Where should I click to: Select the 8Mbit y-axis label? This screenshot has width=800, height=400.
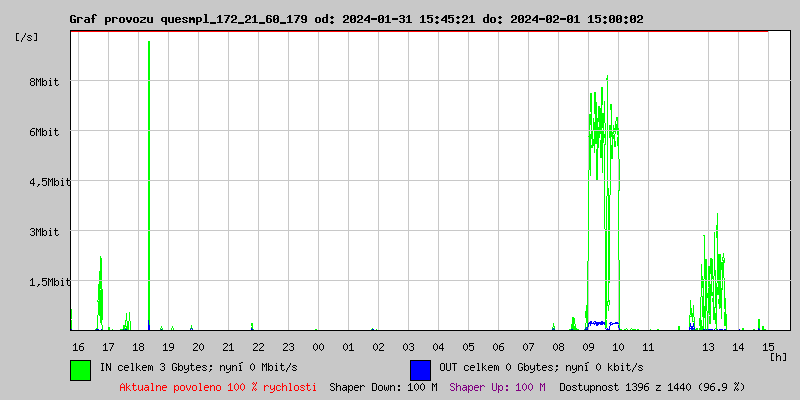(43, 82)
